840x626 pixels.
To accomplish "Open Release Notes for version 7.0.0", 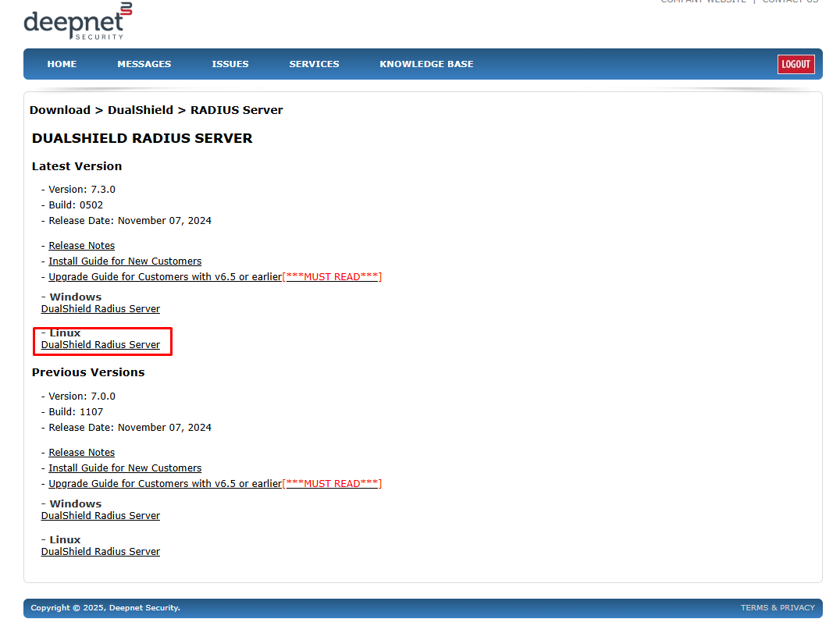I will point(82,453).
